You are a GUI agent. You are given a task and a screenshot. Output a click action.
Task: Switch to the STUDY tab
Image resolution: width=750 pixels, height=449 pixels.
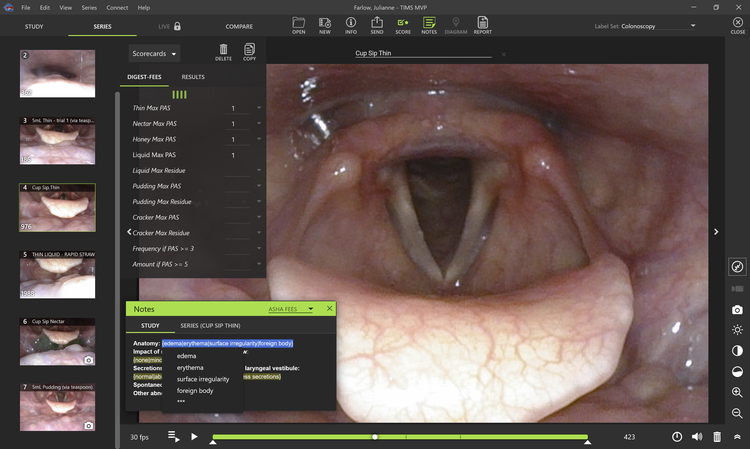pos(34,26)
